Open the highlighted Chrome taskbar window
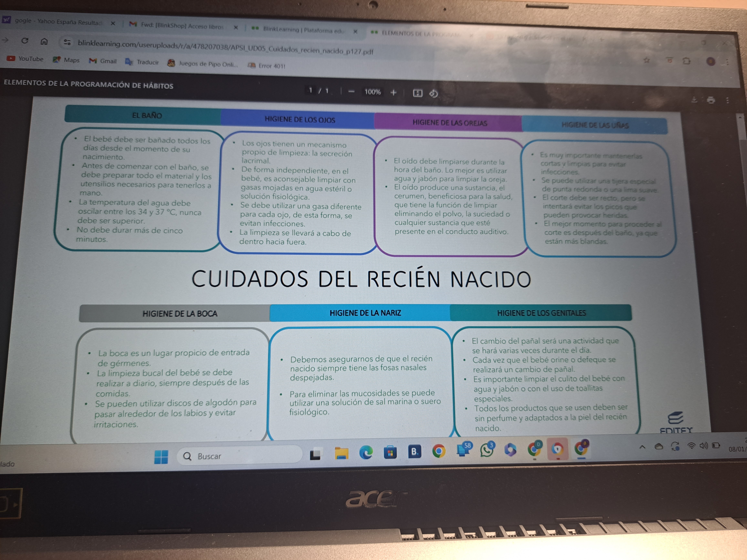The width and height of the screenshot is (747, 560). point(558,449)
